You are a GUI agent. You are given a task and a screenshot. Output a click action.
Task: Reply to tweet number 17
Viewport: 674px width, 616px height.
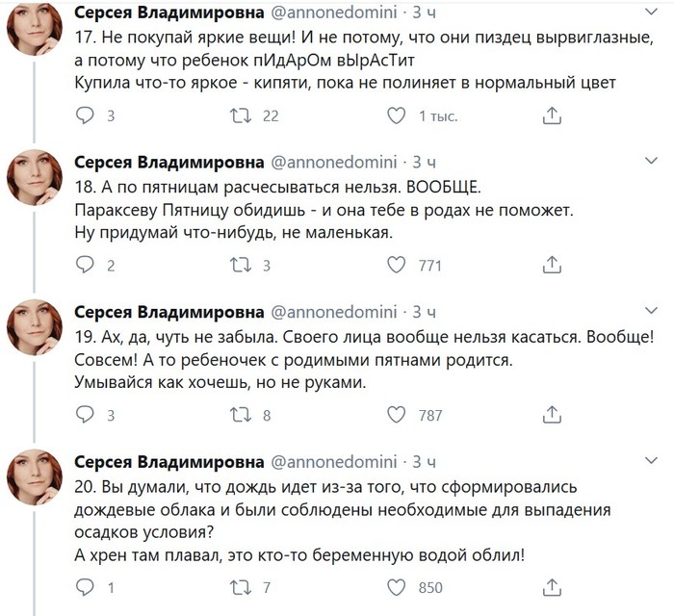point(86,115)
